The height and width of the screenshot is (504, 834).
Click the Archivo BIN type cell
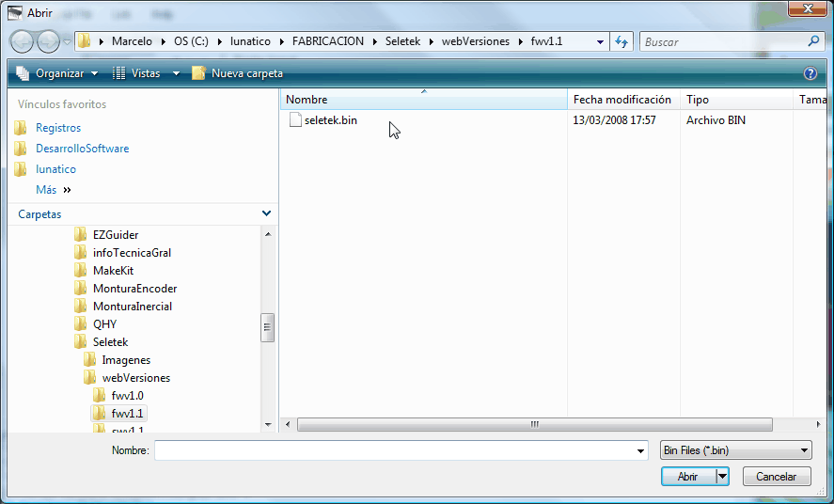[716, 120]
